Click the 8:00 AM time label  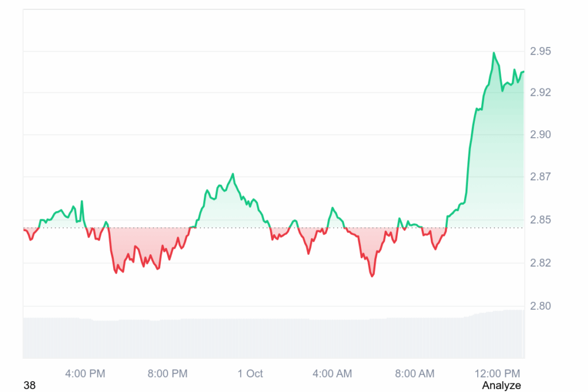(x=415, y=374)
